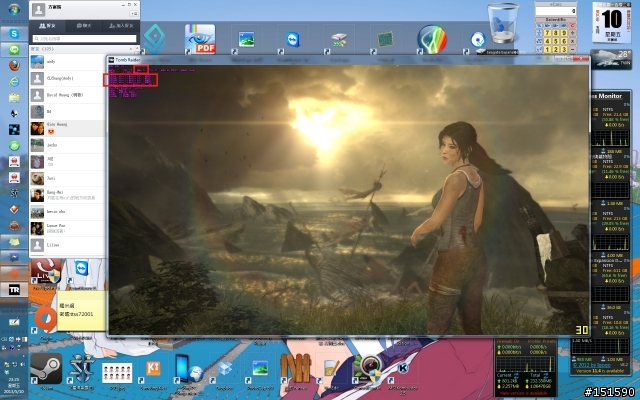Open the green chalkboard desktop shortcut
Screen dimensions: 640x400
[385, 40]
